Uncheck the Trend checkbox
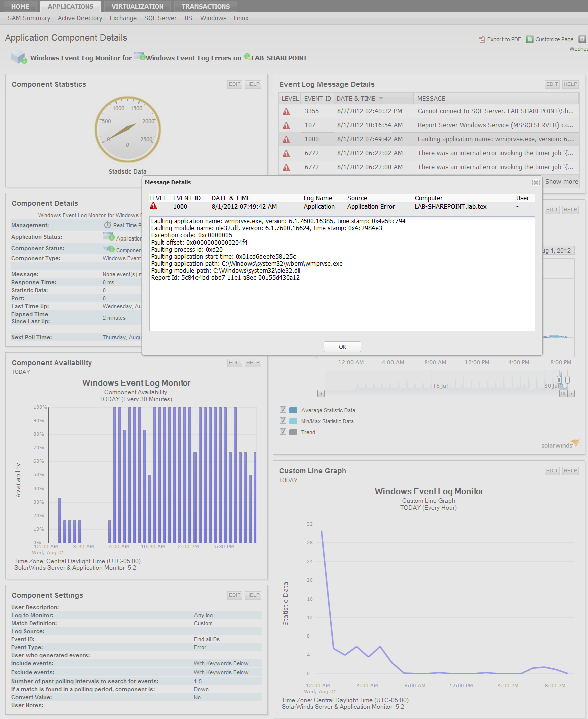 pos(283,431)
